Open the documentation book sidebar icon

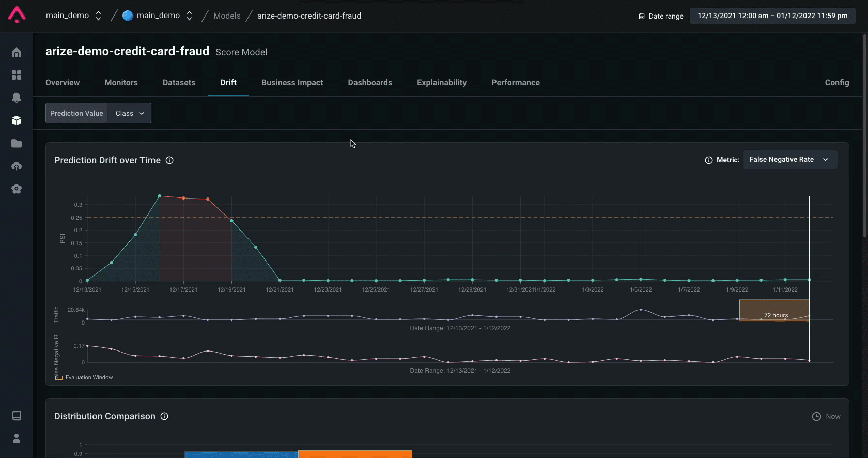point(17,416)
